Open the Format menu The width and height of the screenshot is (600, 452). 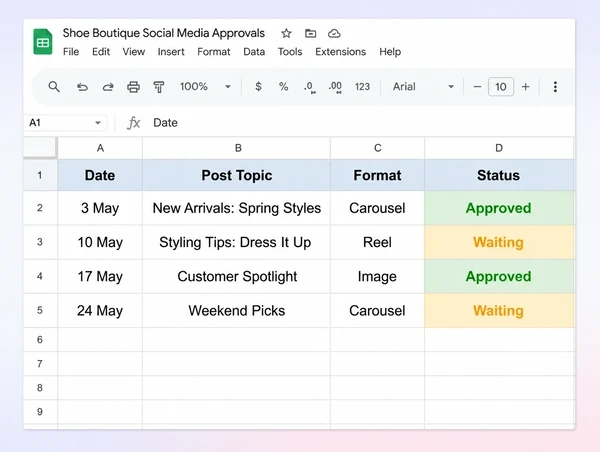[x=214, y=52]
